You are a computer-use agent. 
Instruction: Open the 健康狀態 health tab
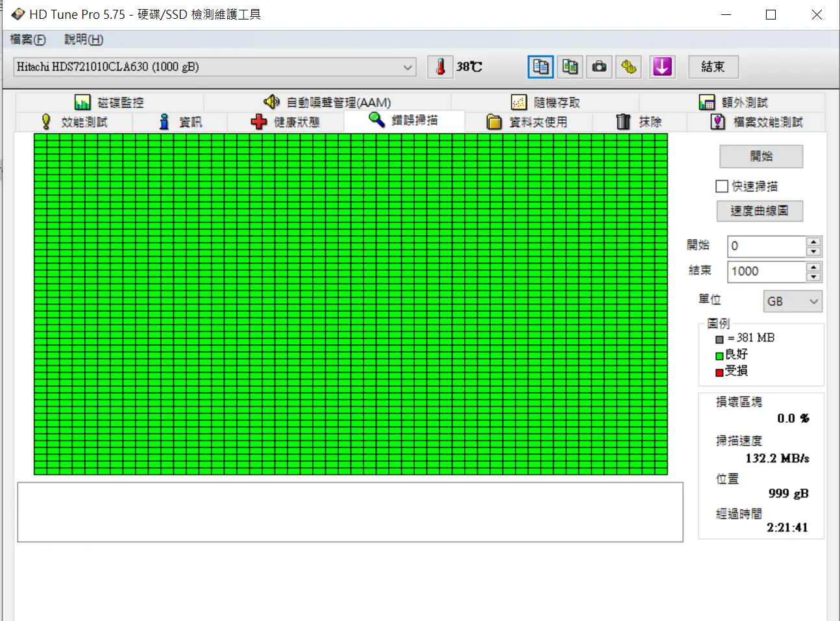pyautogui.click(x=286, y=122)
